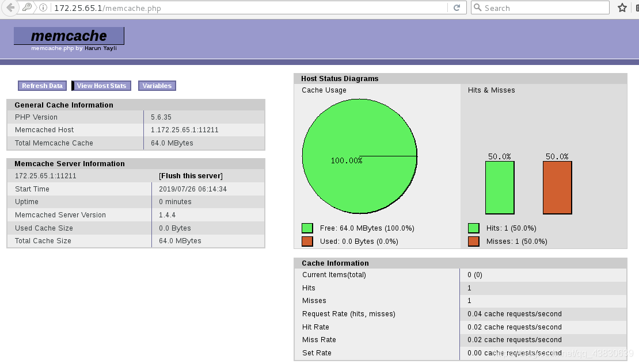Screen dimensions: 639x364
Task: Click the green hits bar in chart
Action: click(500, 187)
